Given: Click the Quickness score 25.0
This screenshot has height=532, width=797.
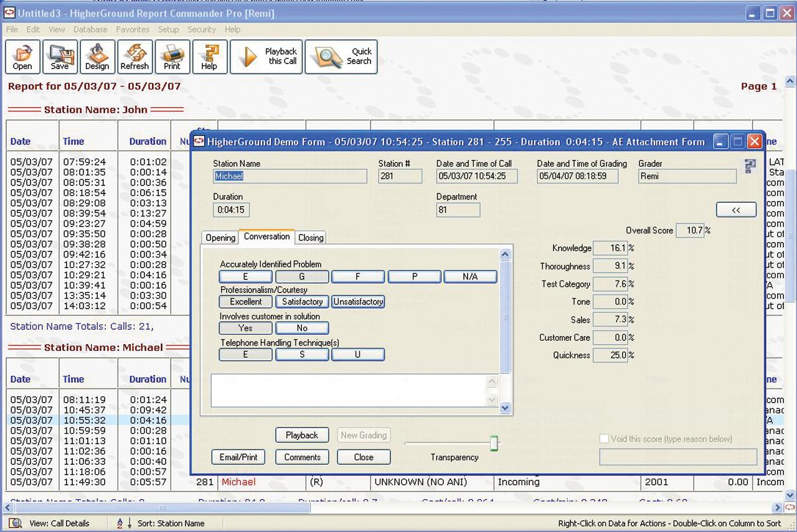Looking at the screenshot, I should click(x=610, y=355).
